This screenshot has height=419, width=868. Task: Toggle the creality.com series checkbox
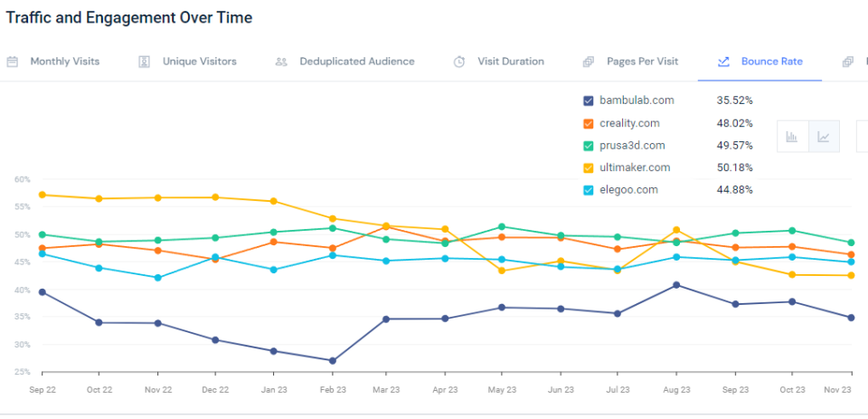590,123
